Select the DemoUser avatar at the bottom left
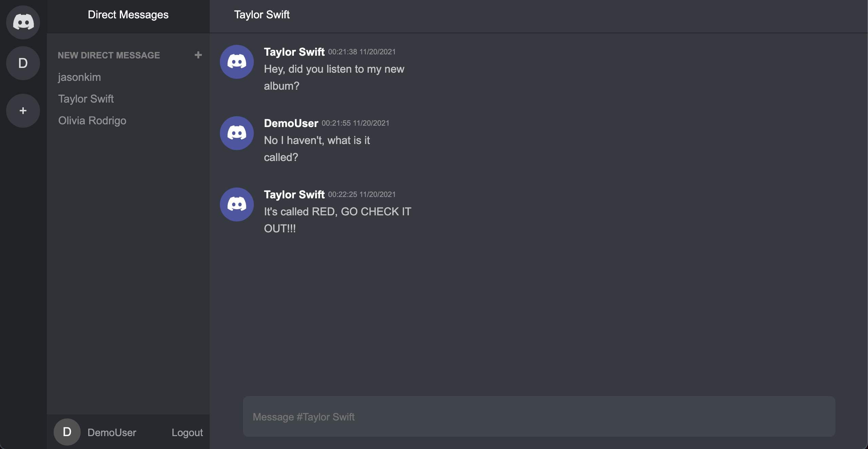868x449 pixels. coord(67,432)
